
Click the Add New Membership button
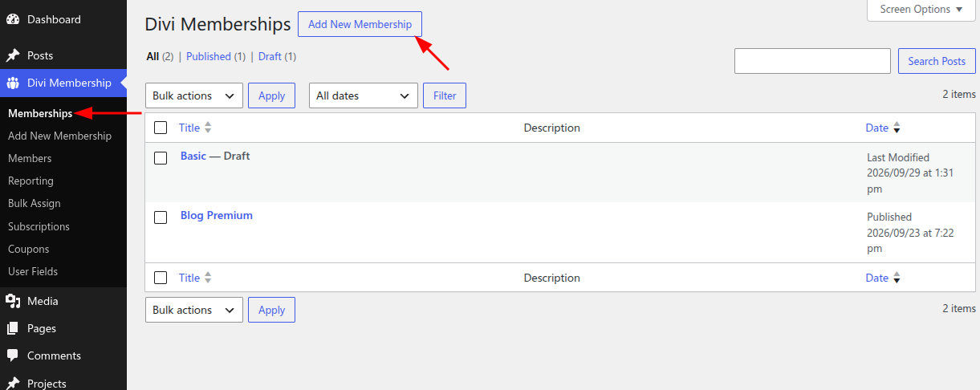click(360, 24)
